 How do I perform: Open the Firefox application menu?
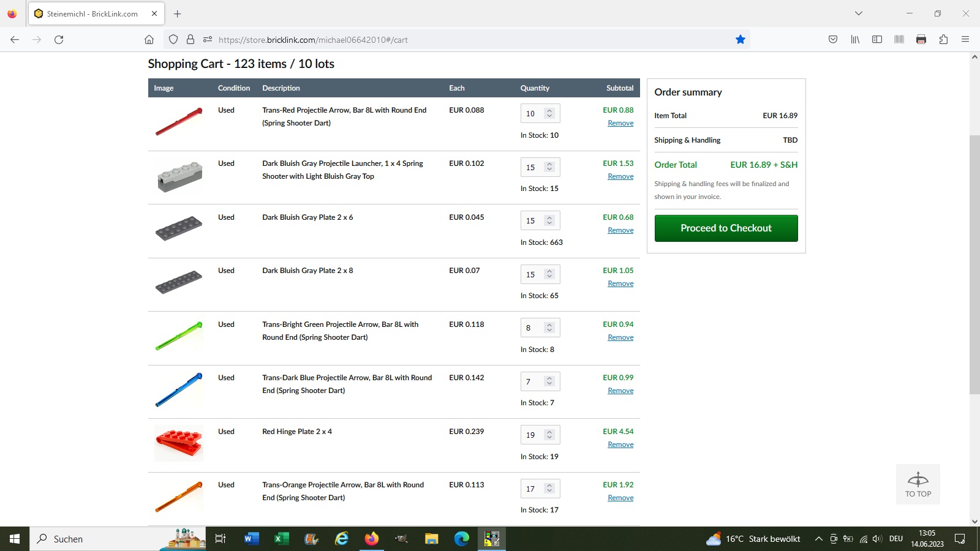[965, 39]
